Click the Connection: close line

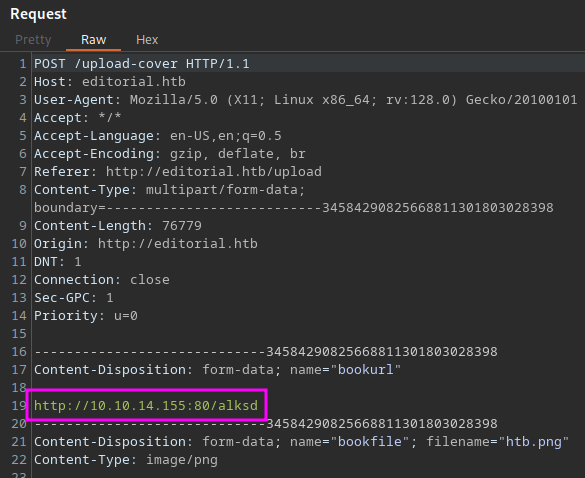coord(102,279)
